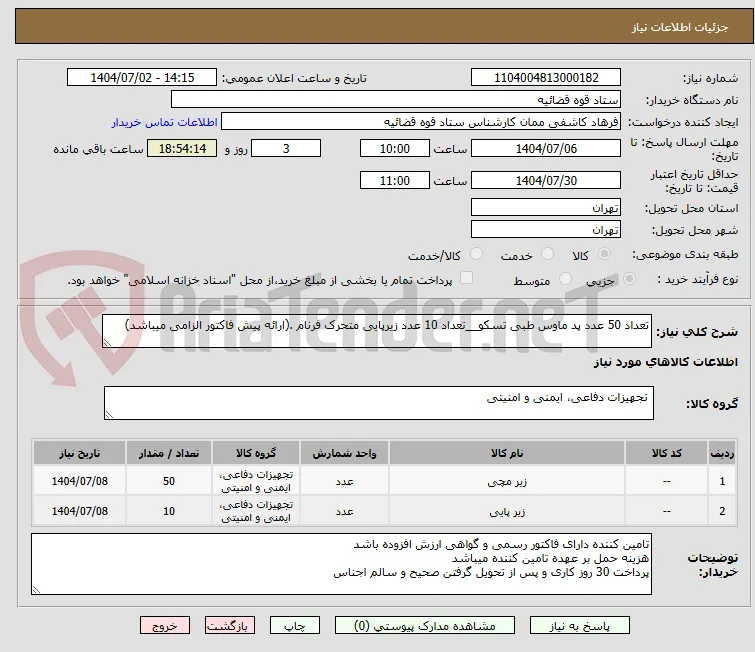The width and height of the screenshot is (755, 652).
Task: Click the زیر مچی item name cell
Action: [x=507, y=481]
